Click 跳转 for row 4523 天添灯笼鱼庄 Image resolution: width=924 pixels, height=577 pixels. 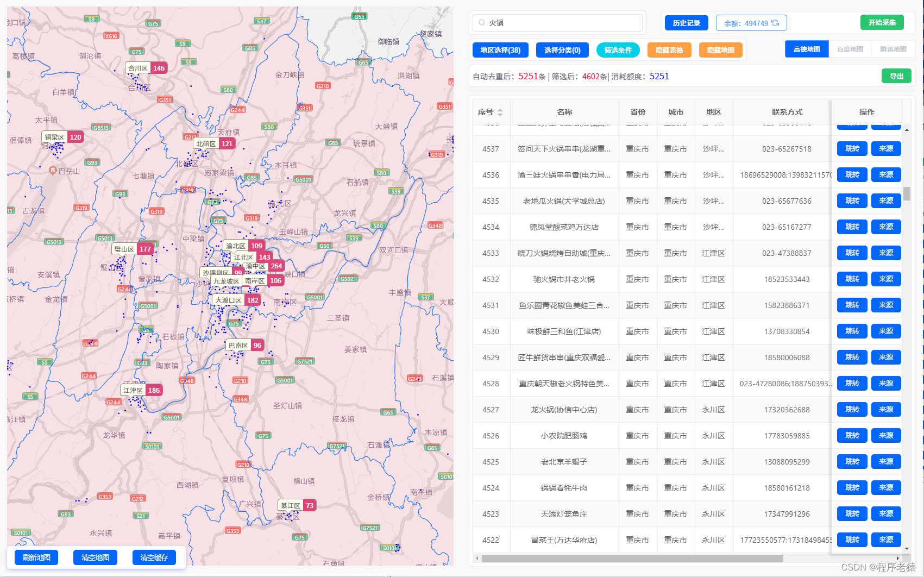coord(852,513)
